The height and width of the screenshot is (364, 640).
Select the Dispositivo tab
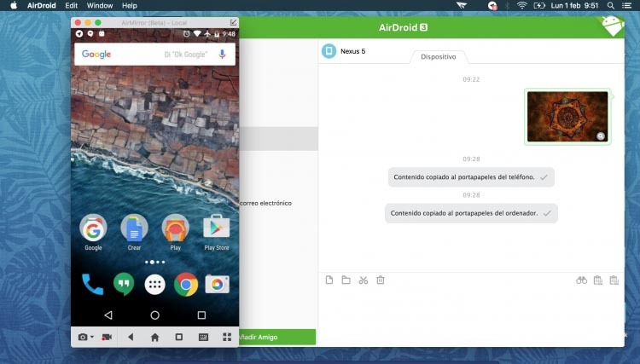(x=439, y=56)
